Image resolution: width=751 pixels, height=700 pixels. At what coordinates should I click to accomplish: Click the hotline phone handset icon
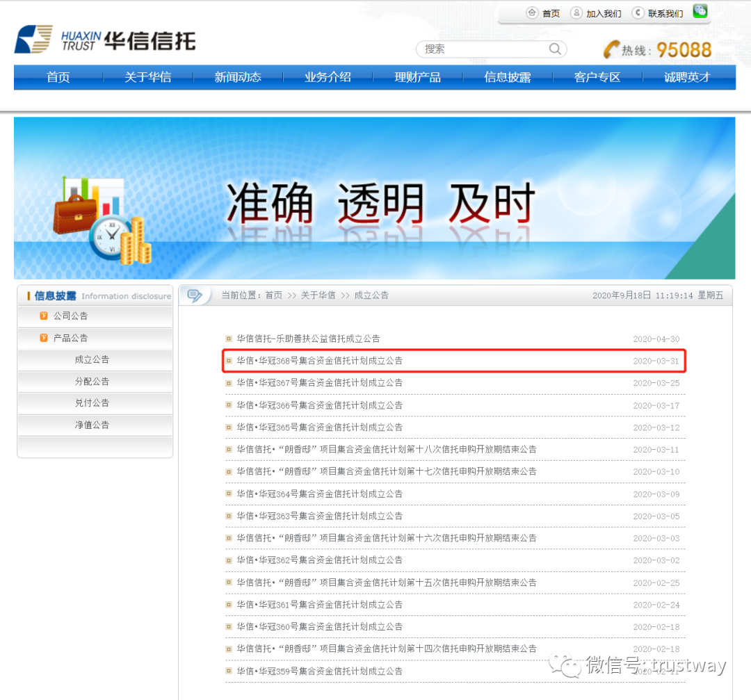click(x=611, y=49)
